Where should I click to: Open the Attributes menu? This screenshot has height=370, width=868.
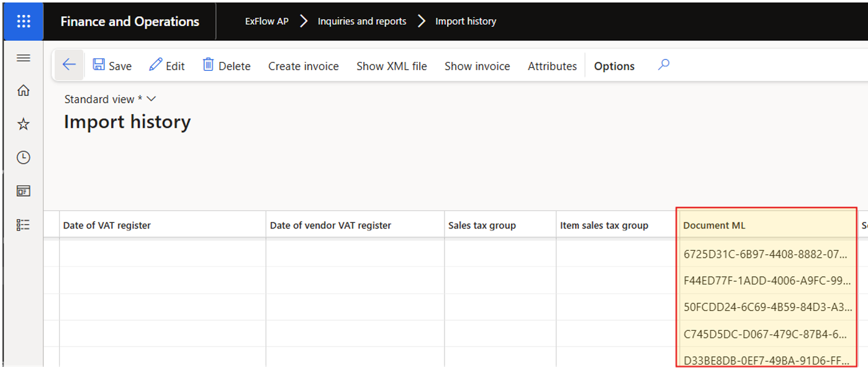click(x=552, y=66)
